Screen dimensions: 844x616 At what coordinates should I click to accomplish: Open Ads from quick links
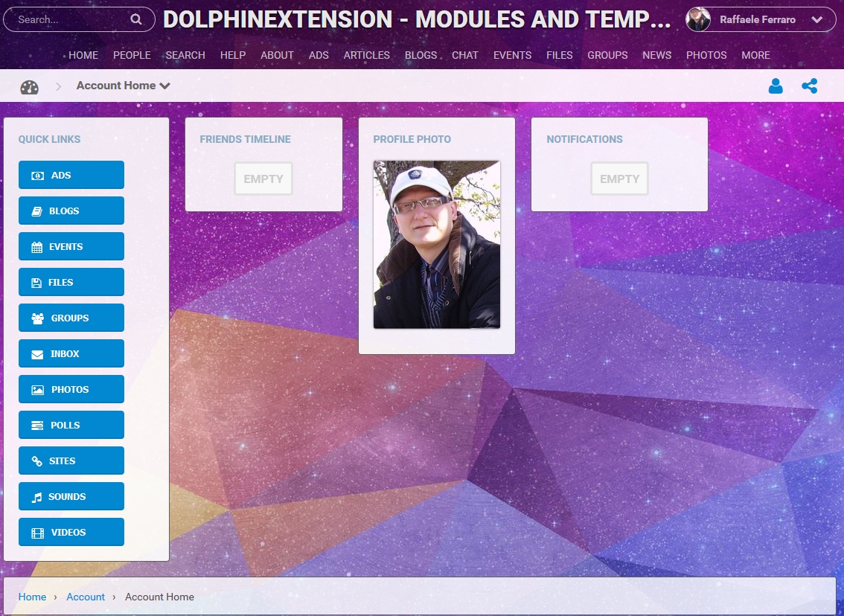click(x=71, y=176)
